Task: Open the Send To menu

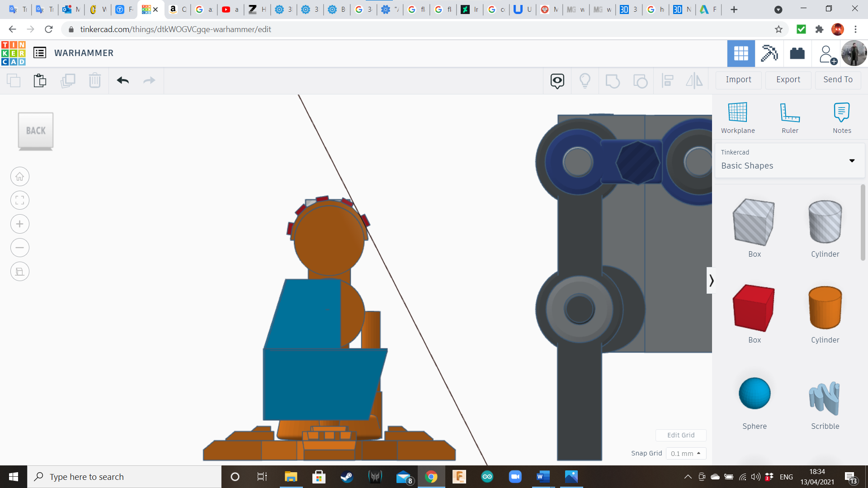Action: coord(838,80)
